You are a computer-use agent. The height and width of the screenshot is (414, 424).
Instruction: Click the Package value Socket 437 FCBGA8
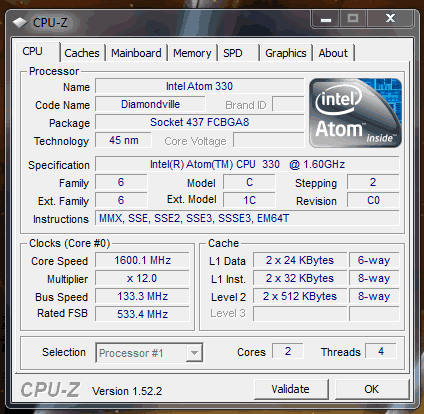tap(200, 122)
